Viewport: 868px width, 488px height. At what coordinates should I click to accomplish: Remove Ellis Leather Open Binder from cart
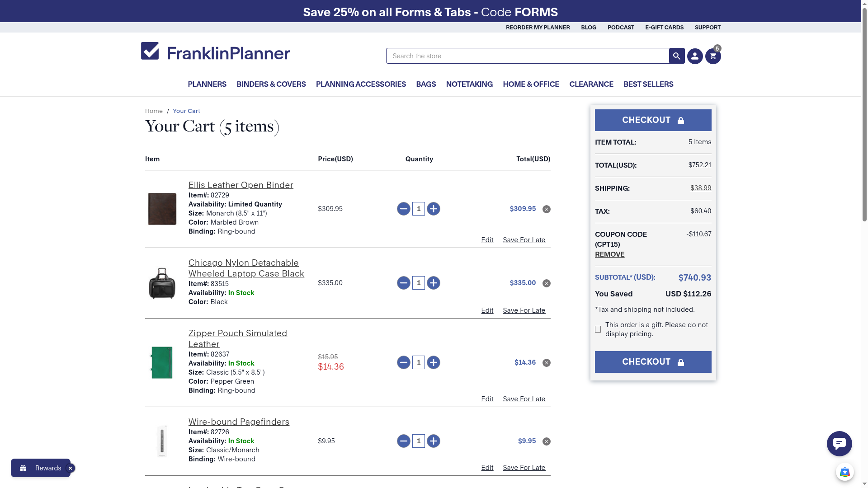coord(547,209)
